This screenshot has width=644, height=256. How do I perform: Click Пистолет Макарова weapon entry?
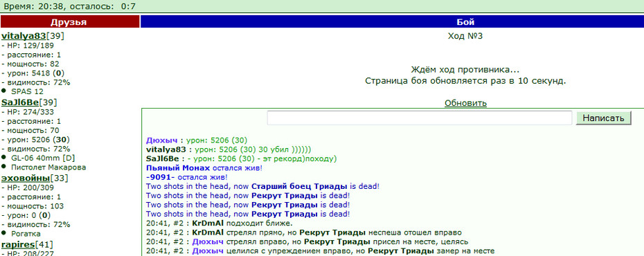click(48, 167)
